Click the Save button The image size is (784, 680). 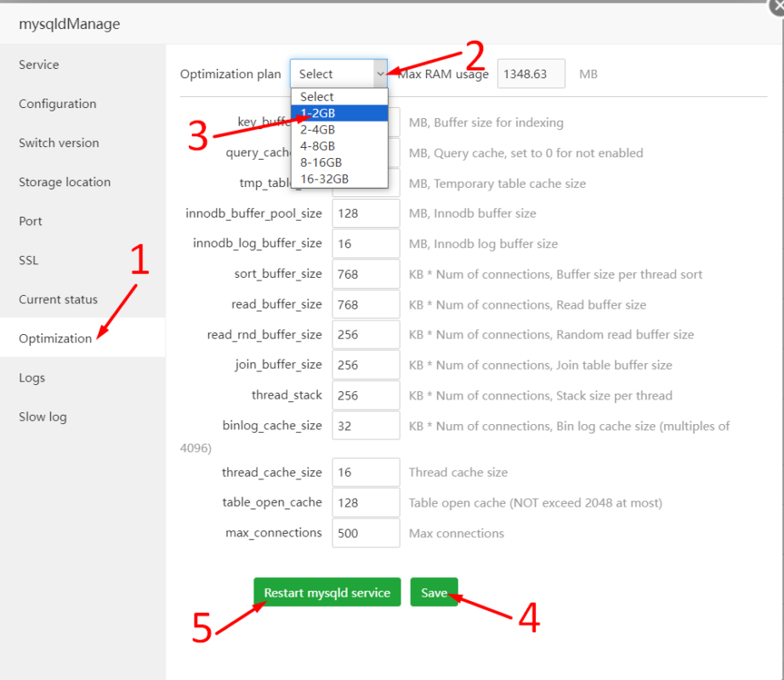[x=434, y=592]
